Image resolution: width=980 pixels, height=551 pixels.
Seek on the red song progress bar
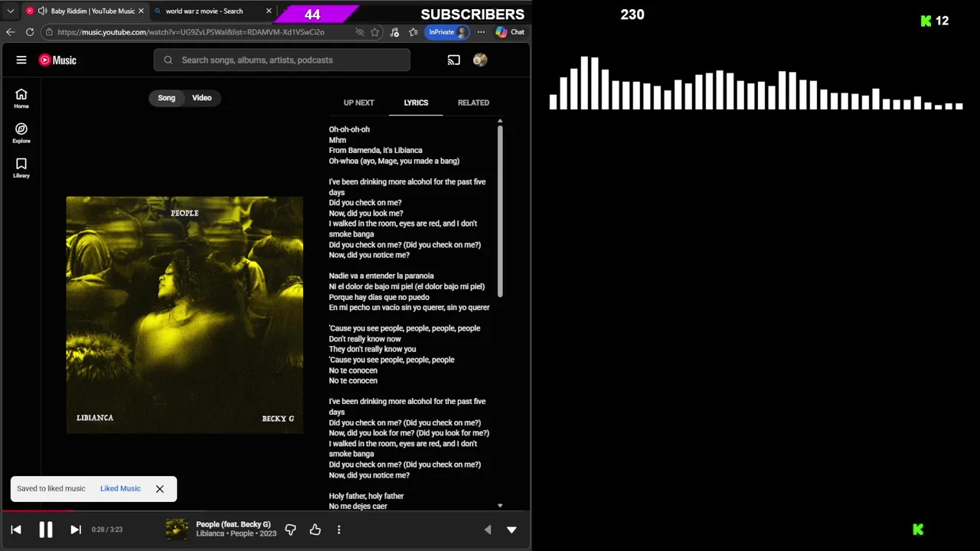(x=37, y=511)
